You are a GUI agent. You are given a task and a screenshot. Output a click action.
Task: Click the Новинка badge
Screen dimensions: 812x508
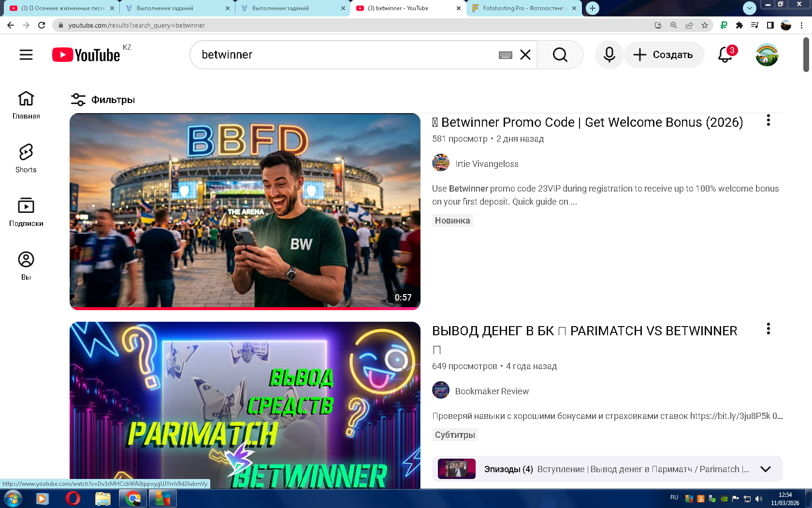point(452,220)
